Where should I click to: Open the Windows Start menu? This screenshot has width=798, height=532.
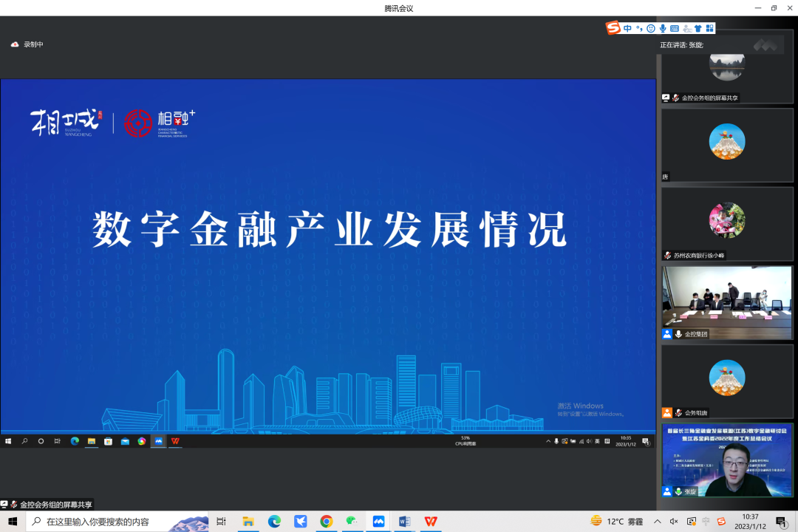pyautogui.click(x=13, y=522)
